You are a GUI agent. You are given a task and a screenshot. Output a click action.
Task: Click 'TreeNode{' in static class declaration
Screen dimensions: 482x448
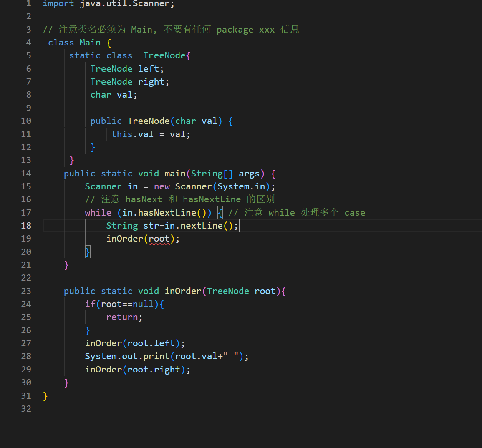point(167,55)
